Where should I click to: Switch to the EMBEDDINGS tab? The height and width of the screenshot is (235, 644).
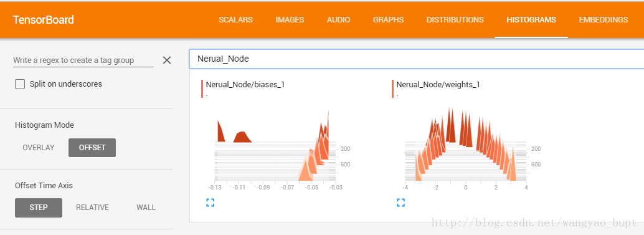pos(604,20)
